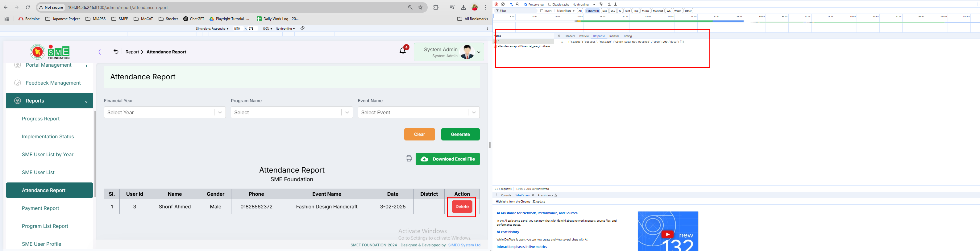Screen dimensions: 980x251
Task: Stop recording network log in DevTools
Action: [496, 5]
